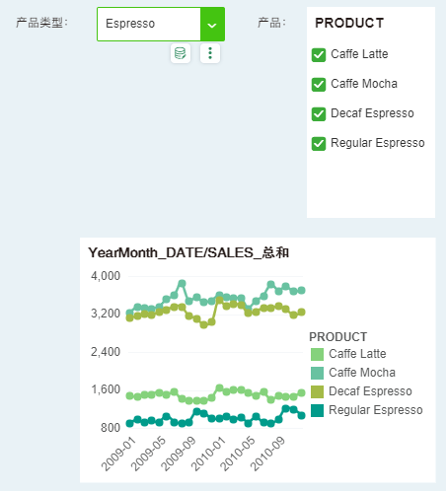Uncheck the Caffe Latte checkbox

pos(319,55)
